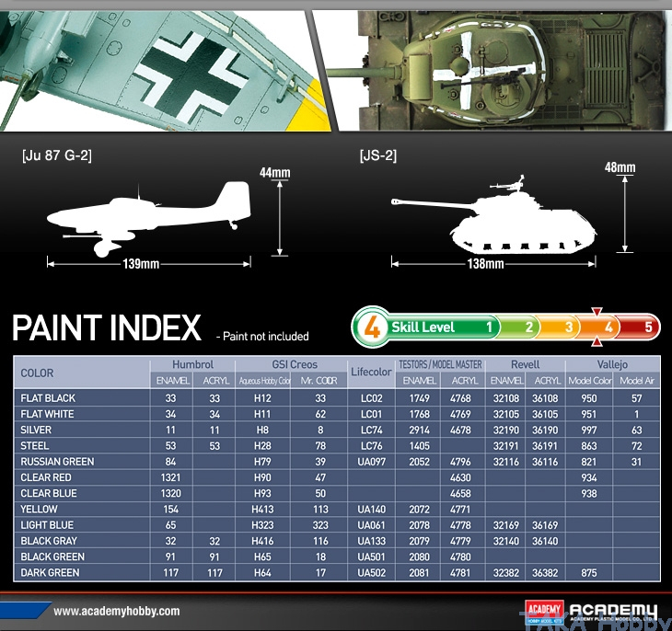Click the Vallejo column header
The image size is (672, 631).
[618, 364]
